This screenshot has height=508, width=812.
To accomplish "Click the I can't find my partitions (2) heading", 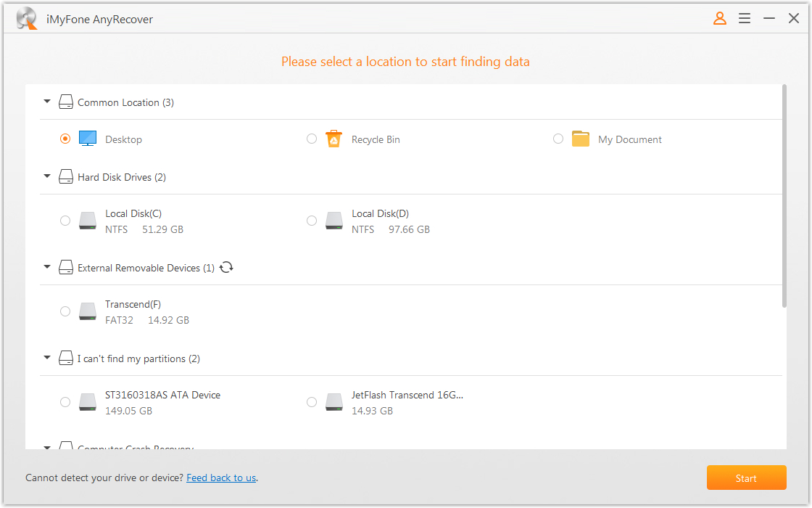I will (138, 359).
